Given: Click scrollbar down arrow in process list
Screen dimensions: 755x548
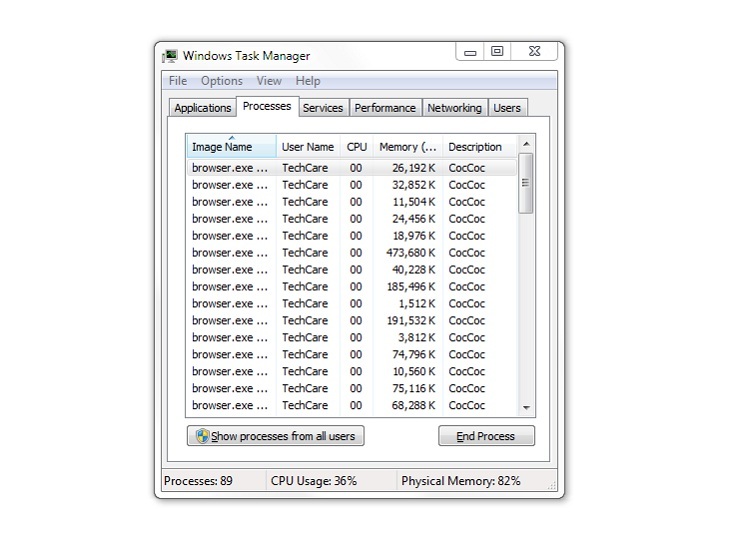Looking at the screenshot, I should 527,408.
